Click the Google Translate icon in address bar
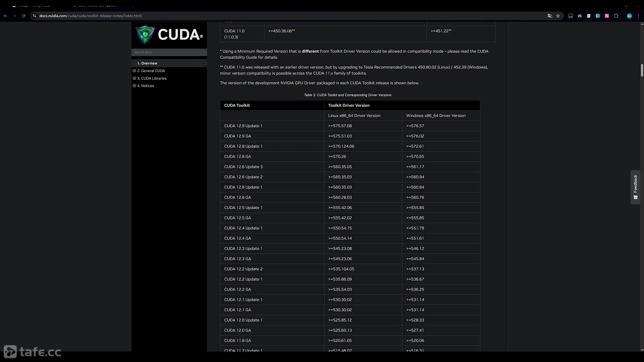The width and height of the screenshot is (644, 362). coord(550,16)
